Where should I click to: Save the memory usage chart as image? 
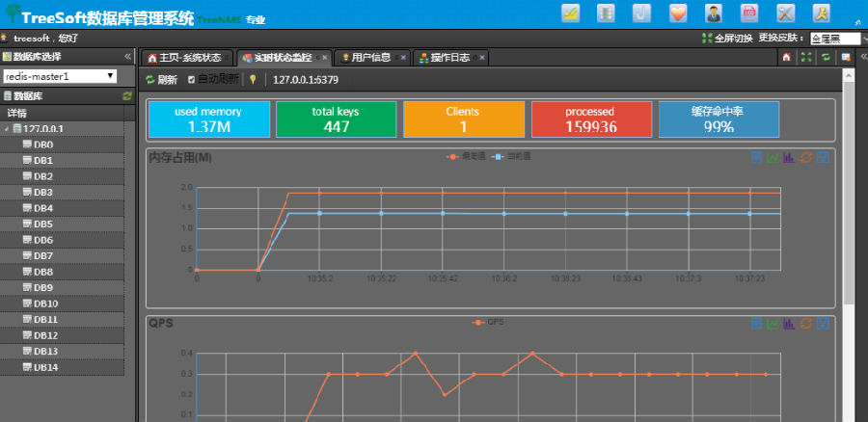pos(824,158)
